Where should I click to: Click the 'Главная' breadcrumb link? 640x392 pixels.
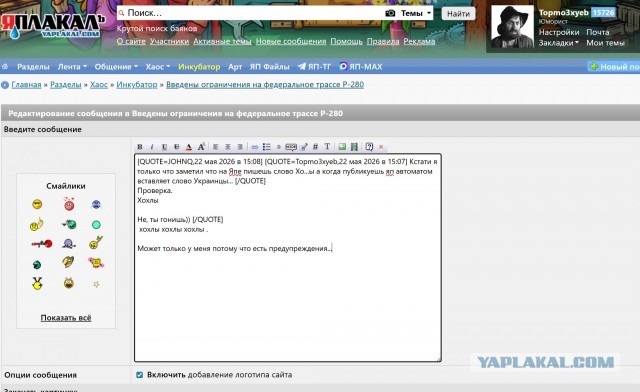[x=26, y=85]
